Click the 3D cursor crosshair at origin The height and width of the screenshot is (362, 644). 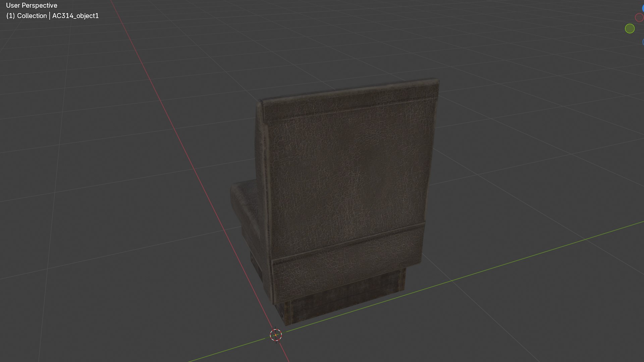(276, 335)
